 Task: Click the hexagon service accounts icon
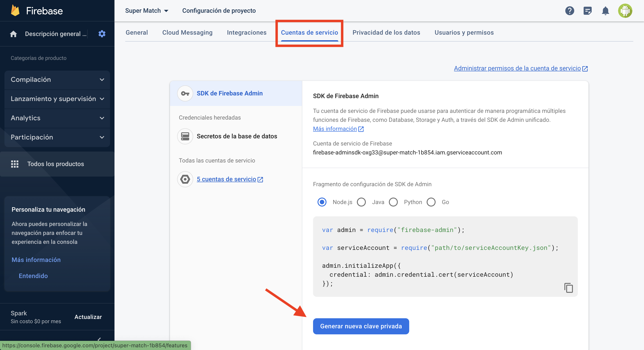[x=185, y=179]
